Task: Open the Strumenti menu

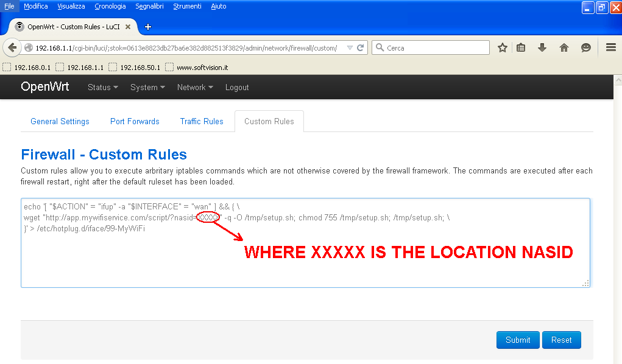Action: click(187, 6)
